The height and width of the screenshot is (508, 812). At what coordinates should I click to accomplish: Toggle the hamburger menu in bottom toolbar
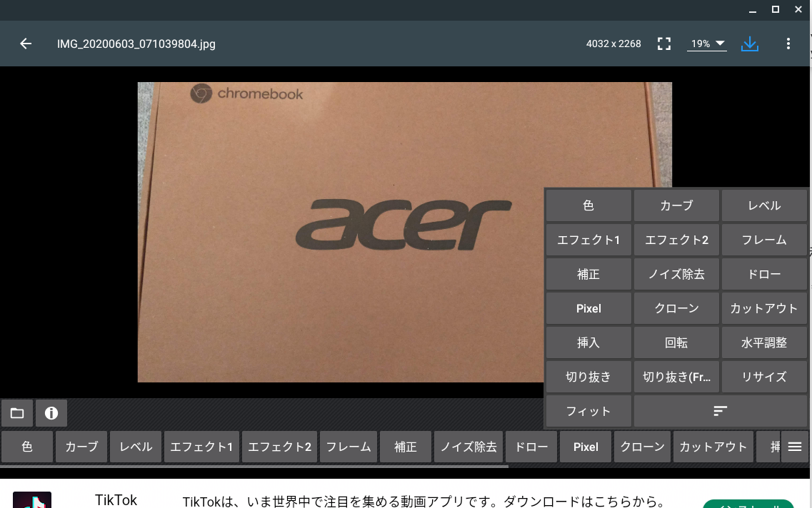pyautogui.click(x=795, y=447)
